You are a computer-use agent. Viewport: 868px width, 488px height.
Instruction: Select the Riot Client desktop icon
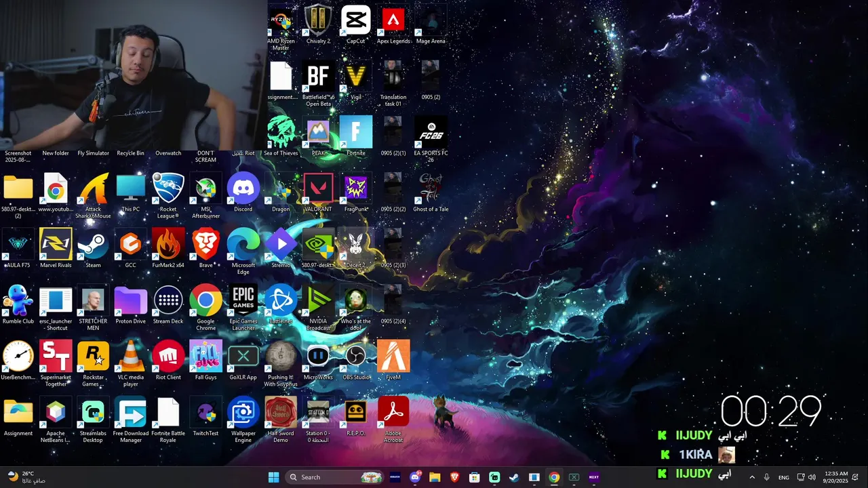168,357
